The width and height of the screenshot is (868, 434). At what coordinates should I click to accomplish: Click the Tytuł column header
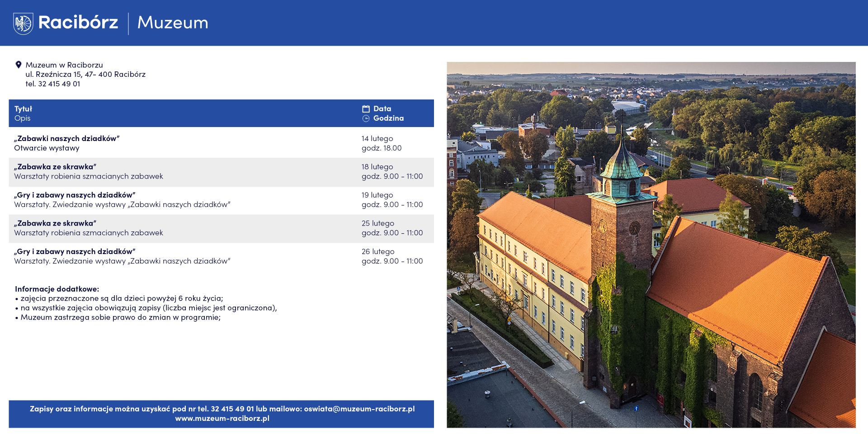coord(23,109)
